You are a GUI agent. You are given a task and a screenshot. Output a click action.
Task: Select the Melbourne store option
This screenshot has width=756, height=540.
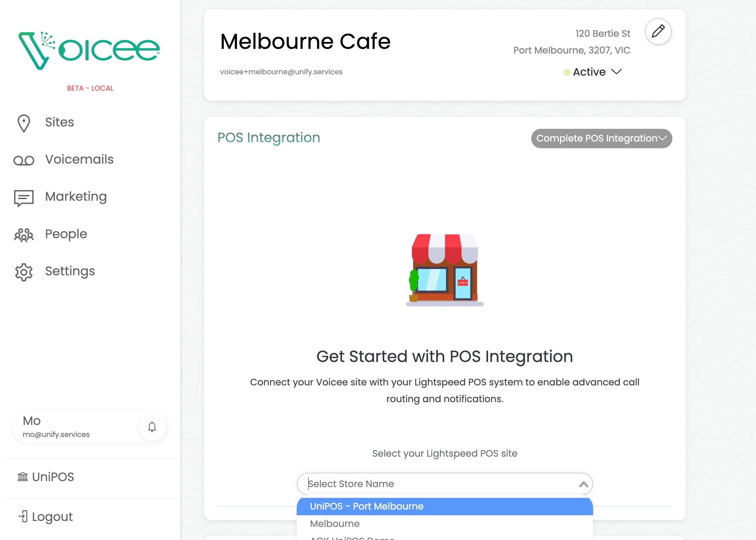click(335, 524)
